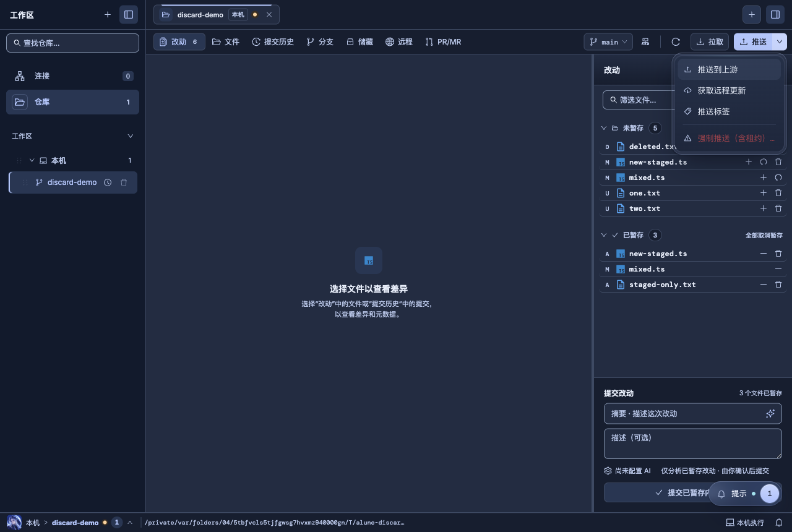792x532 pixels.
Task: Open the PR/MR tab
Action: (x=443, y=41)
